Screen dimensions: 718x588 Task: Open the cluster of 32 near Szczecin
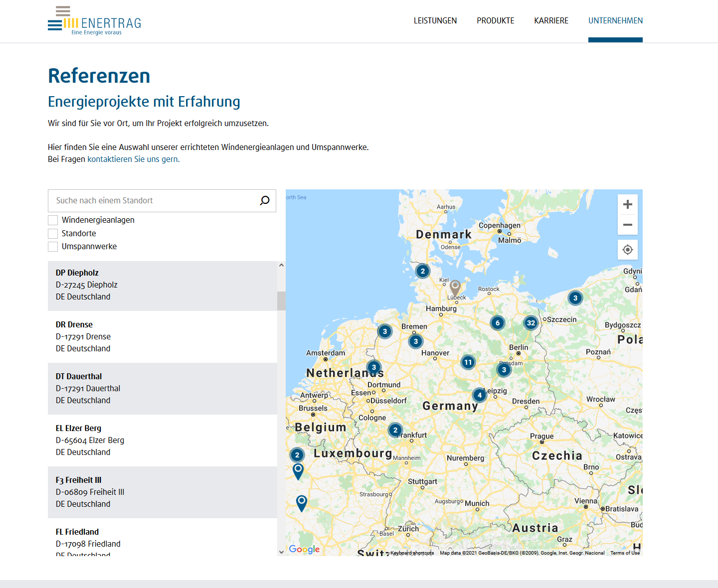(x=531, y=323)
